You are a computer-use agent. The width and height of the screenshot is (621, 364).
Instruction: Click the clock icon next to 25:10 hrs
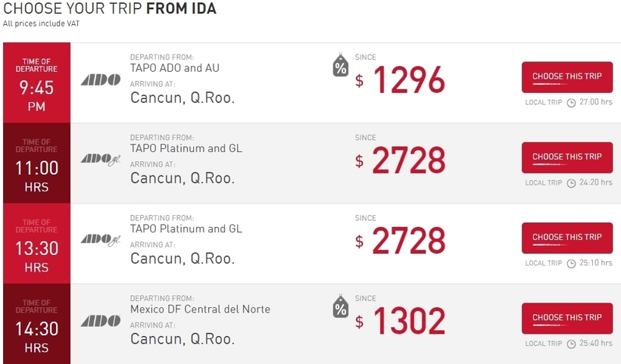point(571,263)
